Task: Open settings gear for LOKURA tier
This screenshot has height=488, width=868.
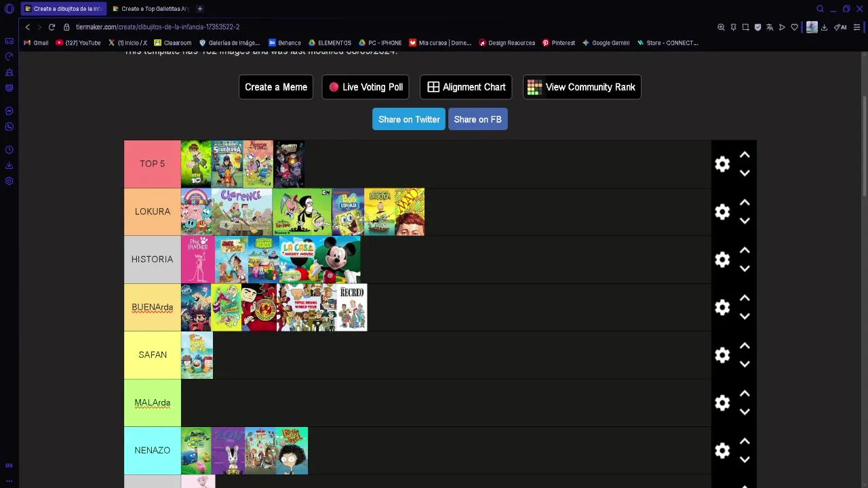Action: (x=722, y=212)
